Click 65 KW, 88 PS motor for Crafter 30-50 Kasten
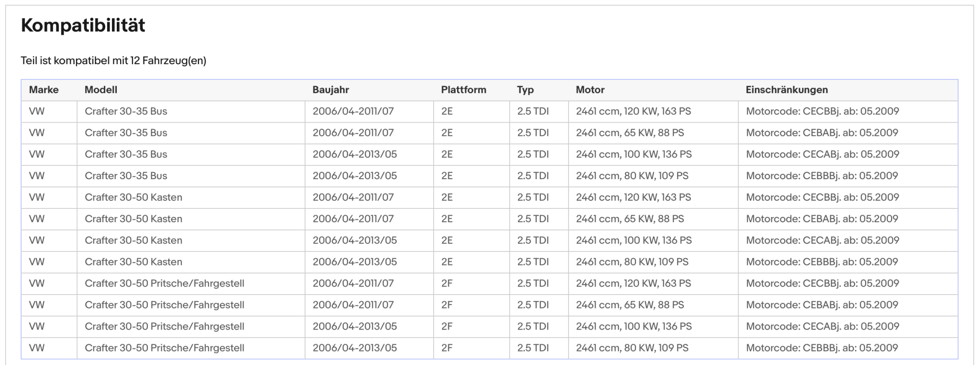The height and width of the screenshot is (365, 980). point(630,219)
